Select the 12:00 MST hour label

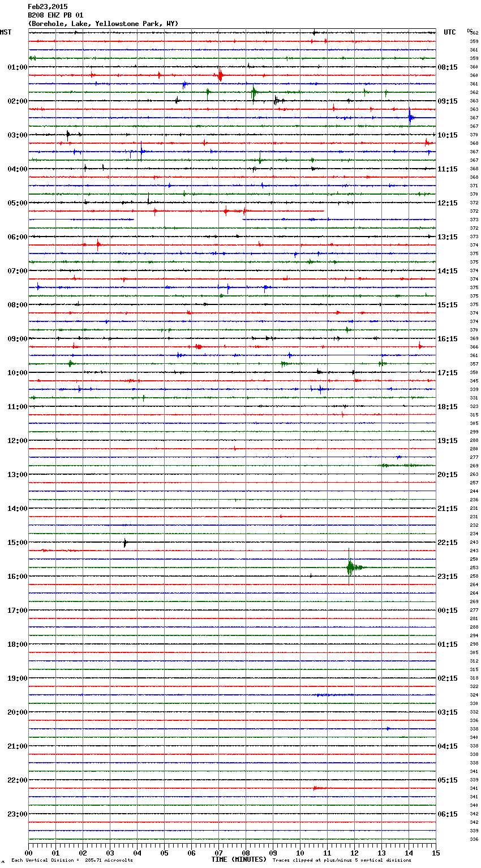[x=18, y=441]
